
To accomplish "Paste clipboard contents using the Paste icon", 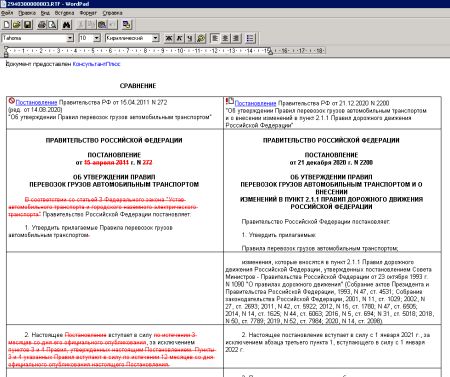I will pyautogui.click(x=103, y=25).
